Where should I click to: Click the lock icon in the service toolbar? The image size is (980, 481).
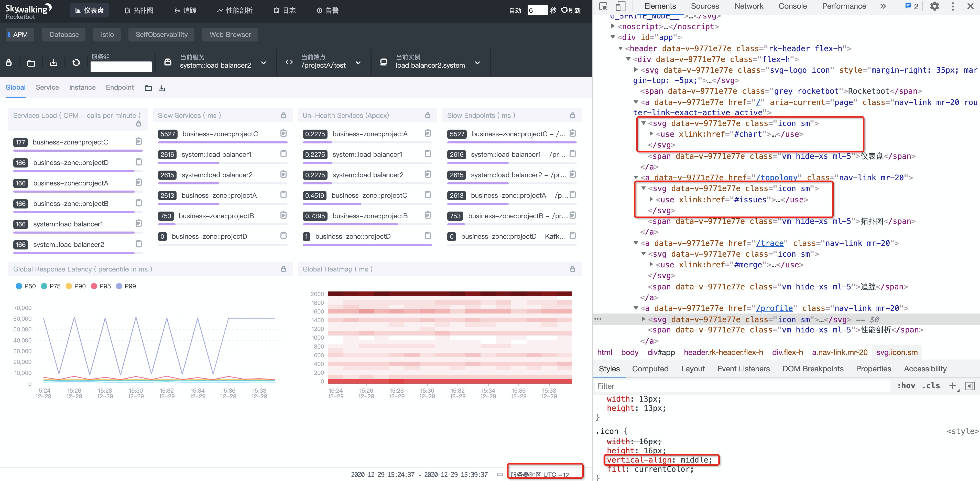[x=9, y=62]
